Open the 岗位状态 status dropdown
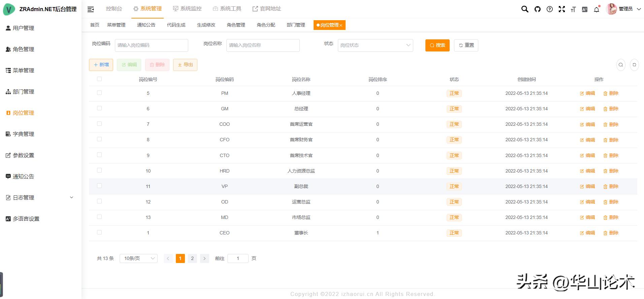This screenshot has height=299, width=644. point(375,45)
